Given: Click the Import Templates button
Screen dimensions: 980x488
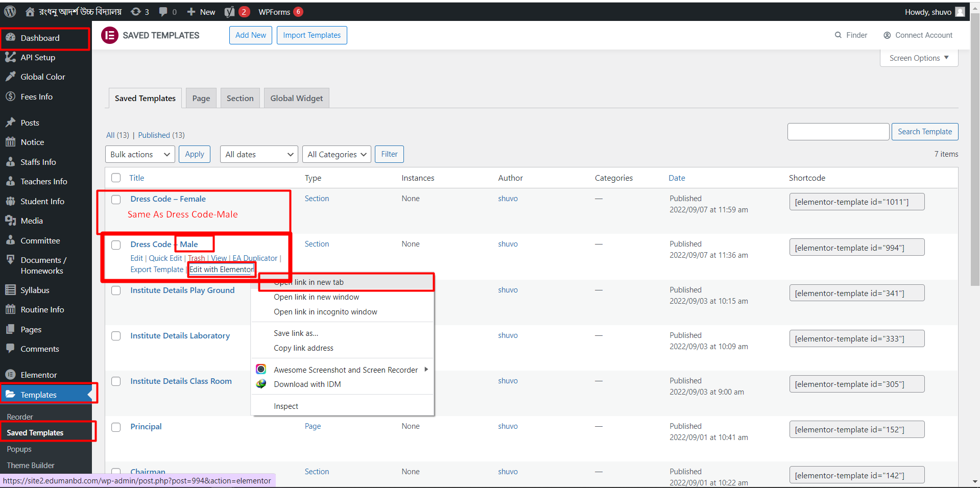Looking at the screenshot, I should pyautogui.click(x=312, y=35).
